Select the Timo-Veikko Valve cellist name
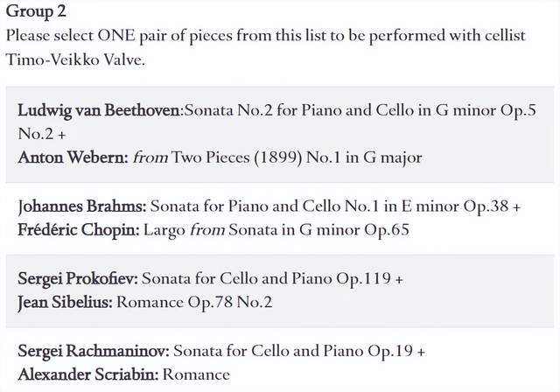Viewport: 560px width, 392px height. pos(75,59)
